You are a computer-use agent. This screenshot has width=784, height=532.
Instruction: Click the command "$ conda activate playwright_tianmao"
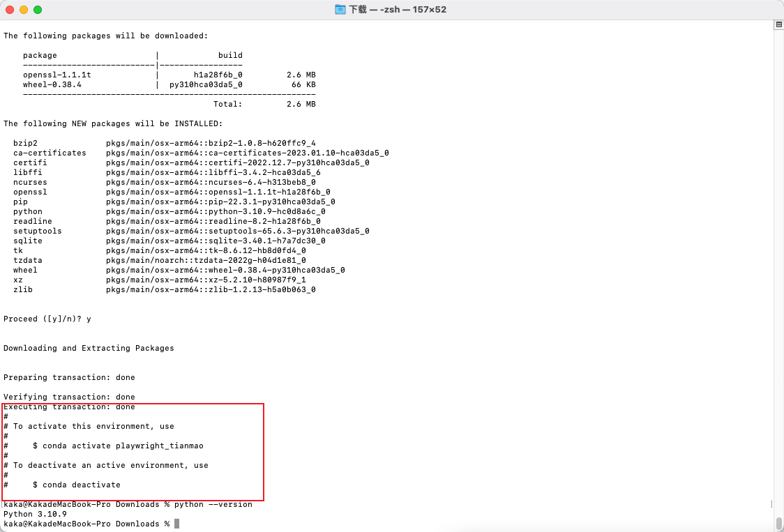pyautogui.click(x=118, y=446)
